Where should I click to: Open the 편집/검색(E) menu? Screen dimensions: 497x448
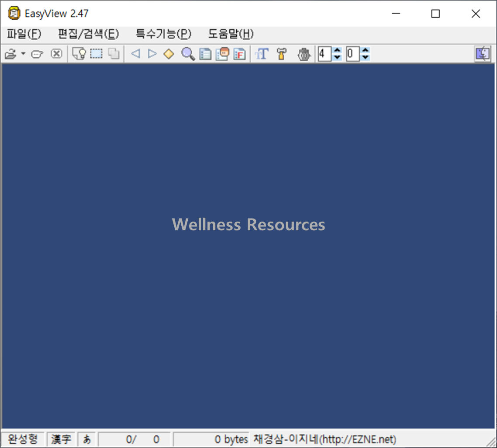88,34
